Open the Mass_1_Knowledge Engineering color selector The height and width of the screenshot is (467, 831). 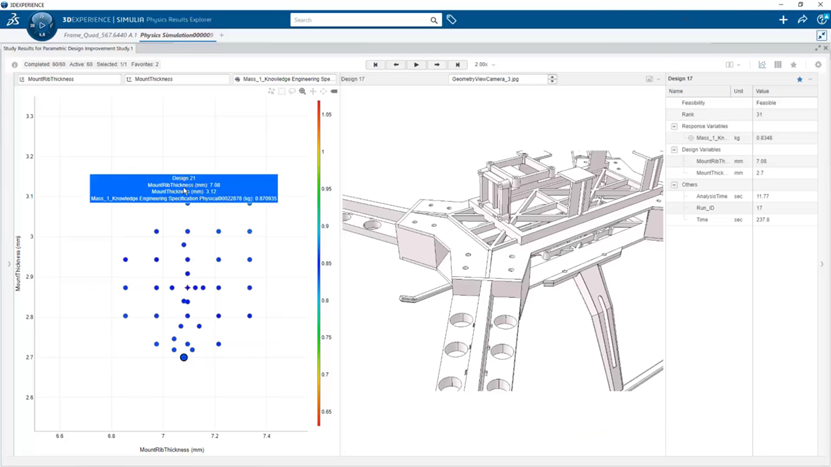284,79
